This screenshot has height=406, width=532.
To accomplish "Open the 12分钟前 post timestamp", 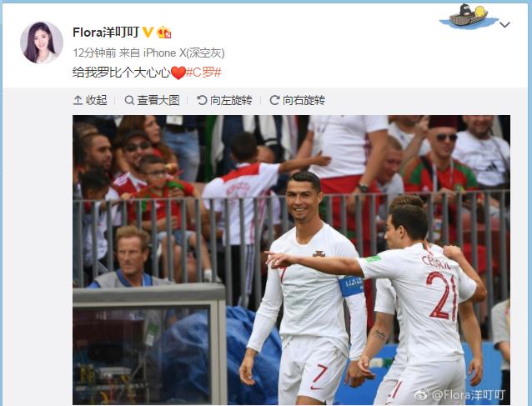I will 94,53.
